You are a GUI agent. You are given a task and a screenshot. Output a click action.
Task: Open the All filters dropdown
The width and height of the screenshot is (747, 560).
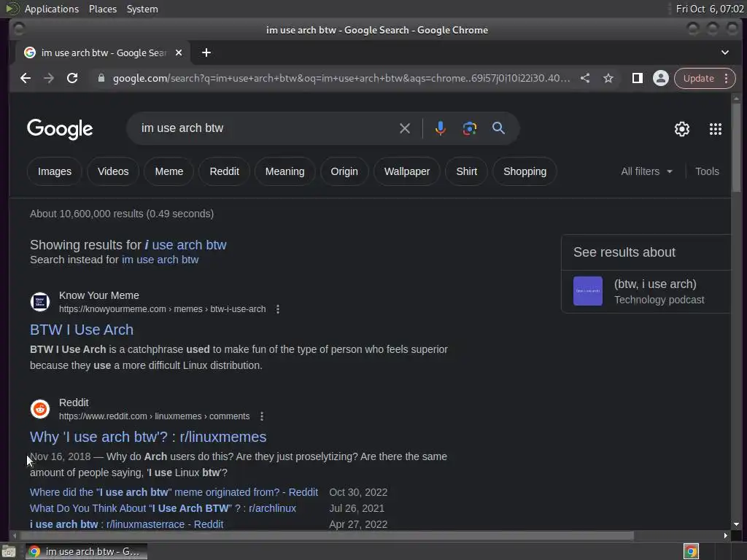(x=646, y=171)
